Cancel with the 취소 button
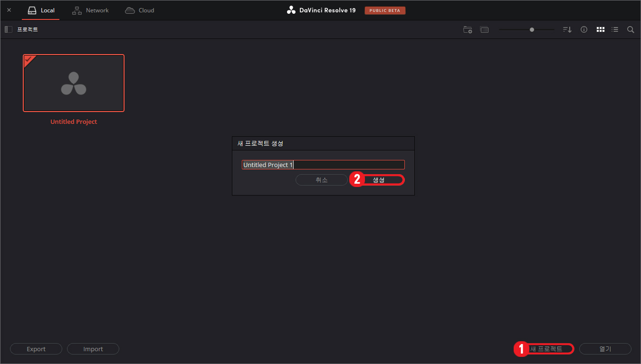This screenshot has height=364, width=641. point(322,180)
